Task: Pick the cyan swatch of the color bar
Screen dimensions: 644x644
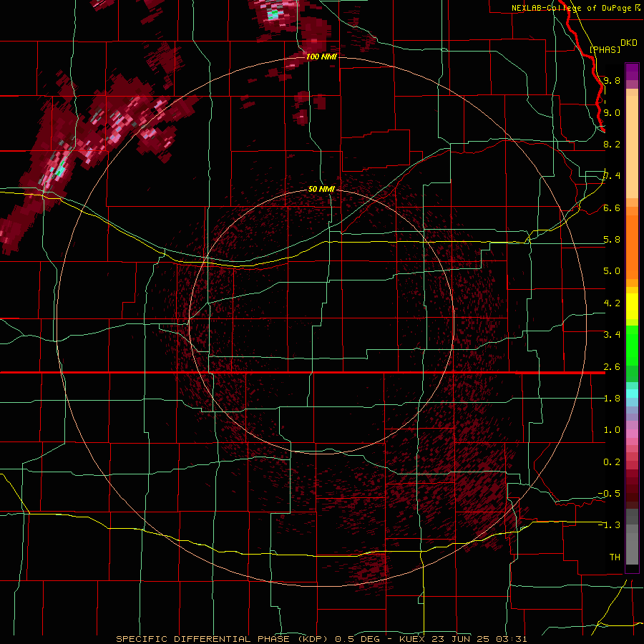Action: pyautogui.click(x=632, y=394)
